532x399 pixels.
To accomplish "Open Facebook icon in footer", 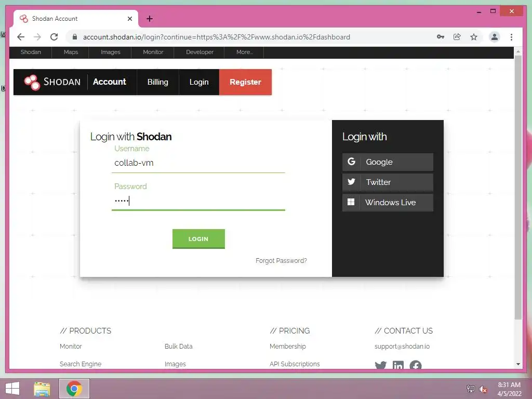I will [x=415, y=365].
